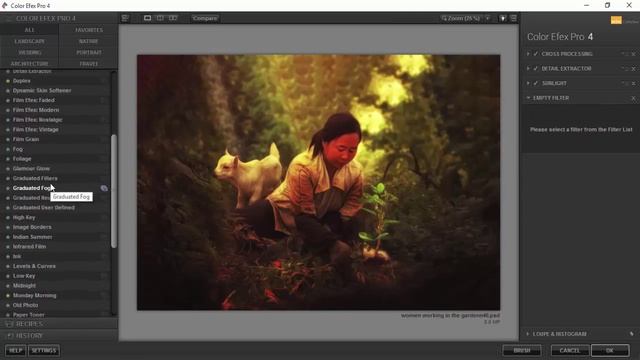Select the Image Borders filter
This screenshot has width=640, height=360.
point(32,227)
